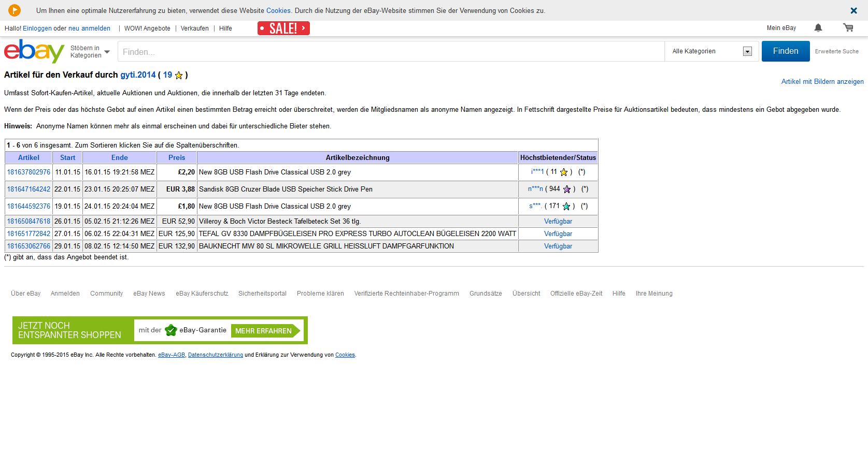Open eBay Käuferschutz footer link
The width and height of the screenshot is (868, 468).
202,294
